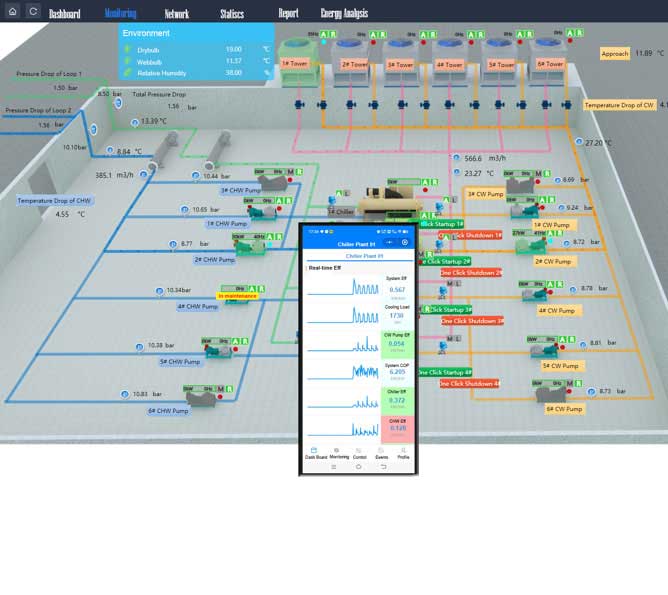This screenshot has height=595, width=668.
Task: Select the 1# Tower cooling tower
Action: pos(298,64)
